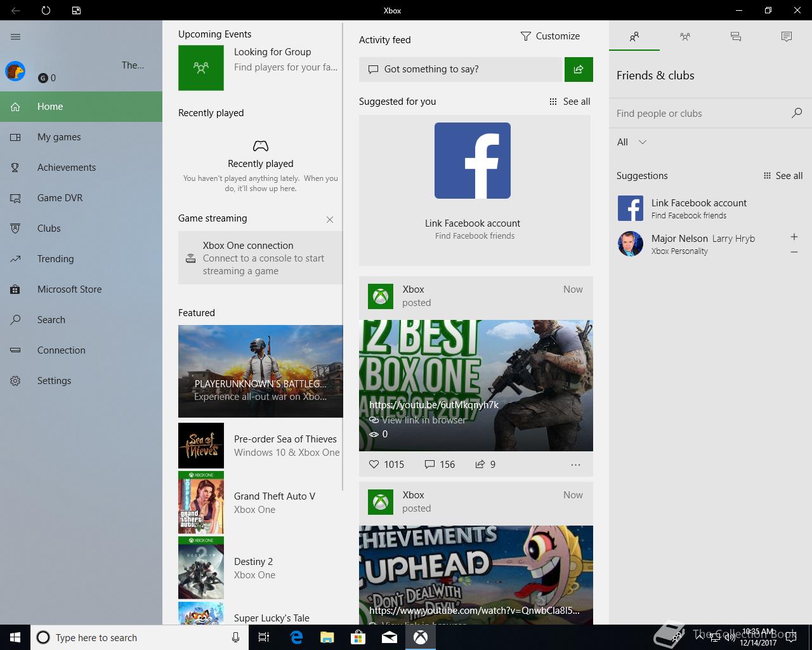Click the search magnifier in Friends panel
Viewport: 812px width, 650px height.
click(797, 113)
